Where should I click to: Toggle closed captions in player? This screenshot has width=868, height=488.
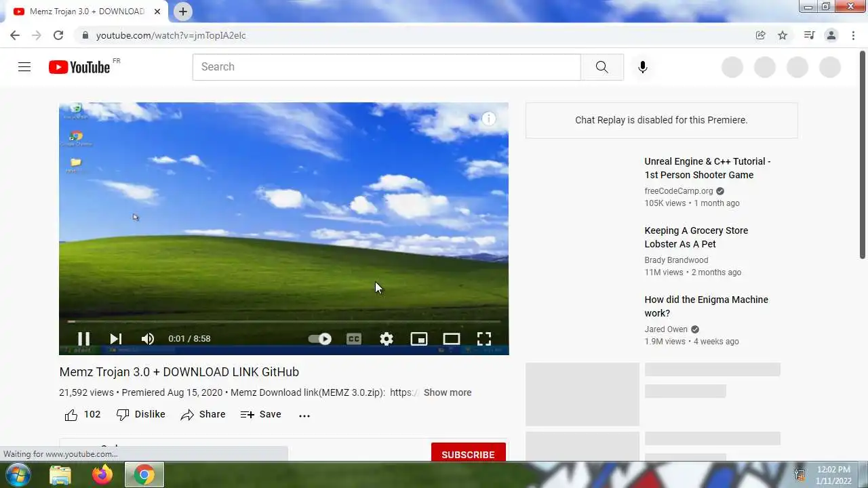pyautogui.click(x=354, y=339)
